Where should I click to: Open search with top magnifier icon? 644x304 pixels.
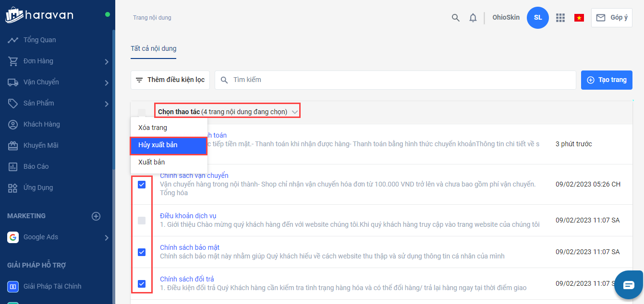point(456,18)
